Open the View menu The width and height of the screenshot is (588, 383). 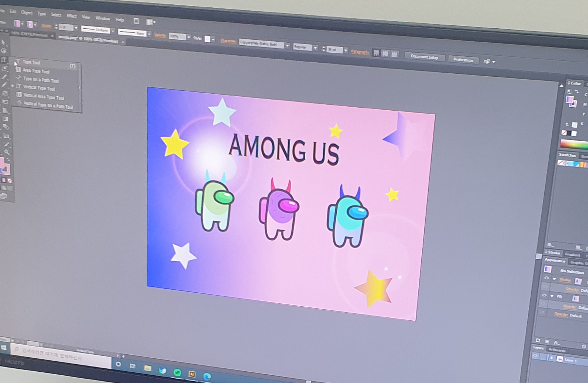click(x=86, y=17)
